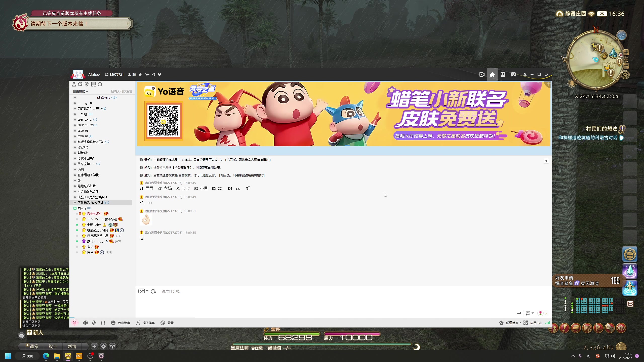
Task: Open the games gamepad tab
Action: pos(513,74)
